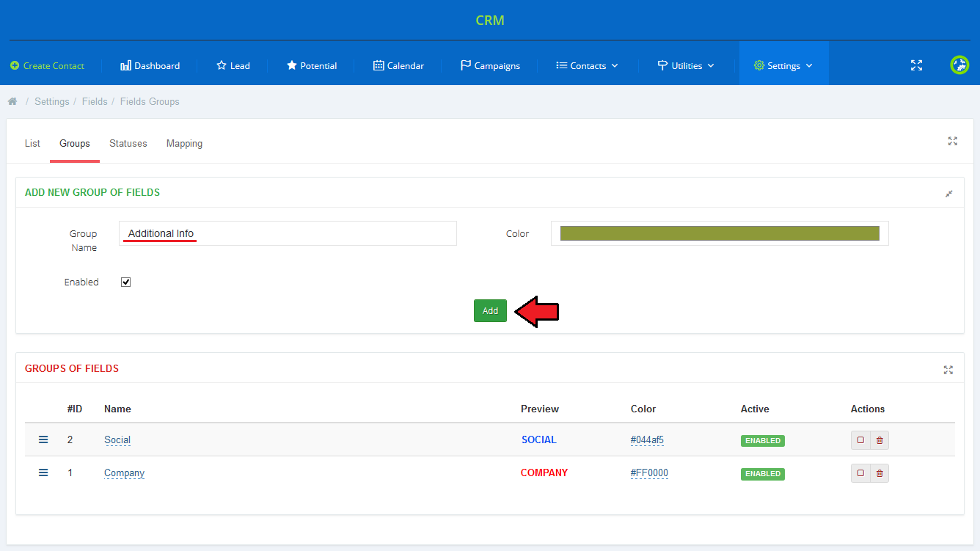Toggle active state button for Company row
Viewport: 980px width, 551px height.
[860, 473]
